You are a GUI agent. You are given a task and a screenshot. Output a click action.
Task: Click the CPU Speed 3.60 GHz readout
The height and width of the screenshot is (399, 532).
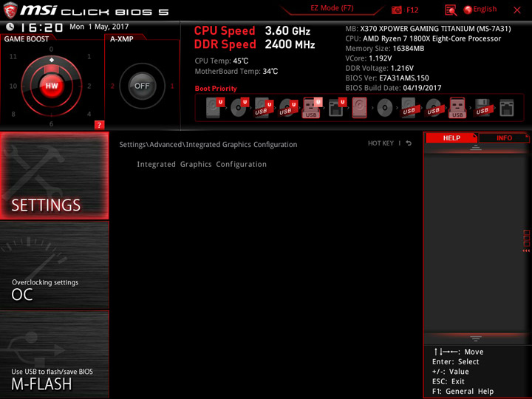tap(252, 31)
